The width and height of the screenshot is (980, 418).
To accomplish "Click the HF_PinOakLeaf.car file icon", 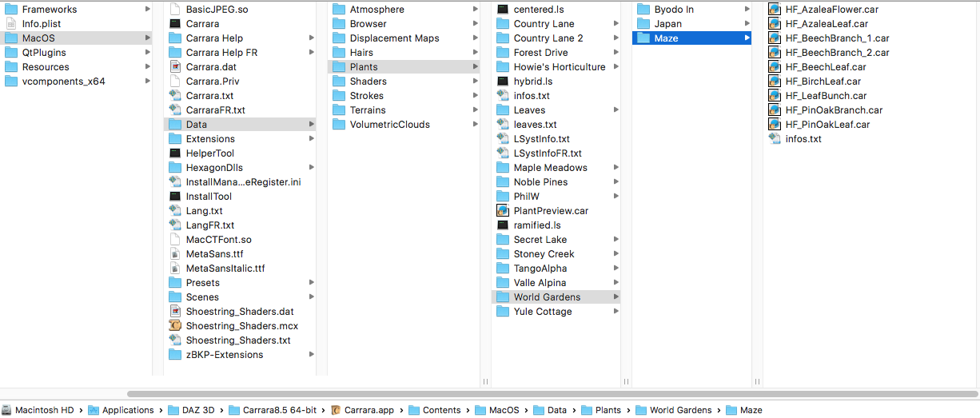I will coord(774,125).
